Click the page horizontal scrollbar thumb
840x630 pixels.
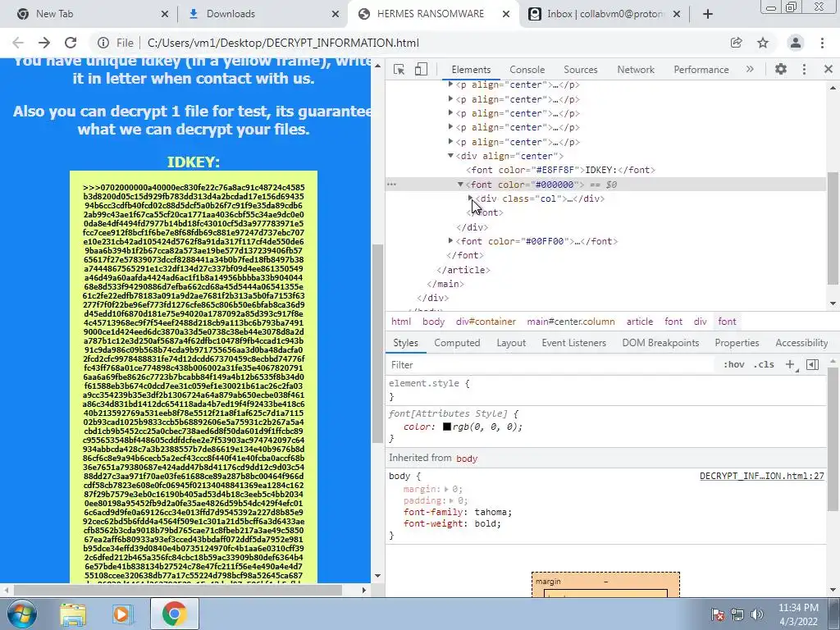(178, 590)
